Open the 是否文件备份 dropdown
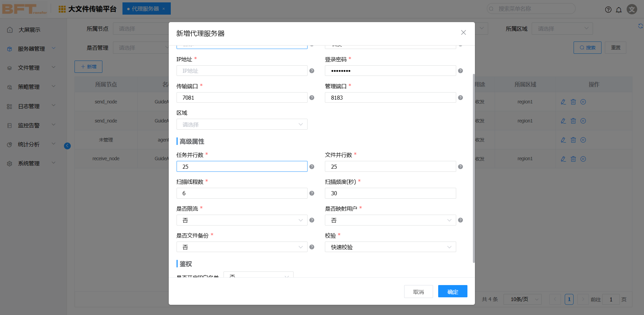The width and height of the screenshot is (644, 315). tap(242, 247)
